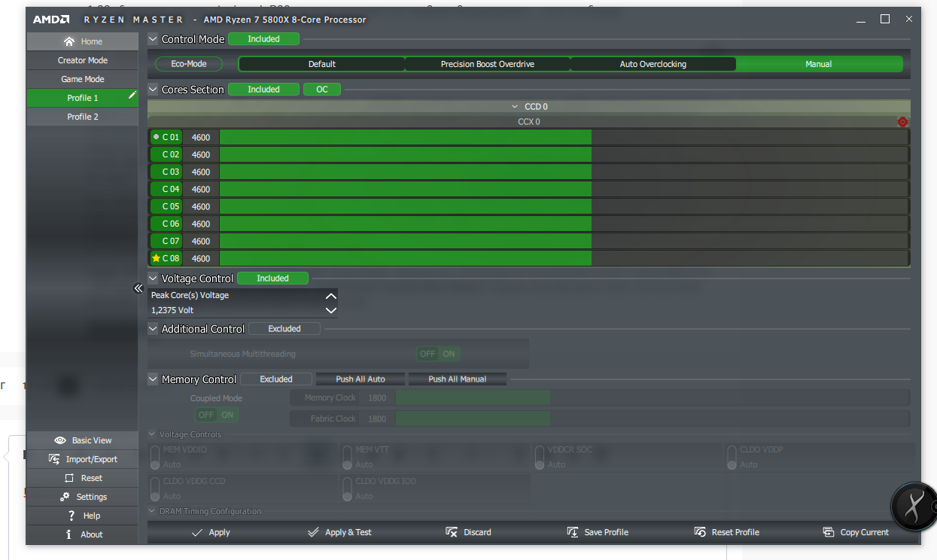Click Push All Manual
The width and height of the screenshot is (937, 560).
click(458, 379)
